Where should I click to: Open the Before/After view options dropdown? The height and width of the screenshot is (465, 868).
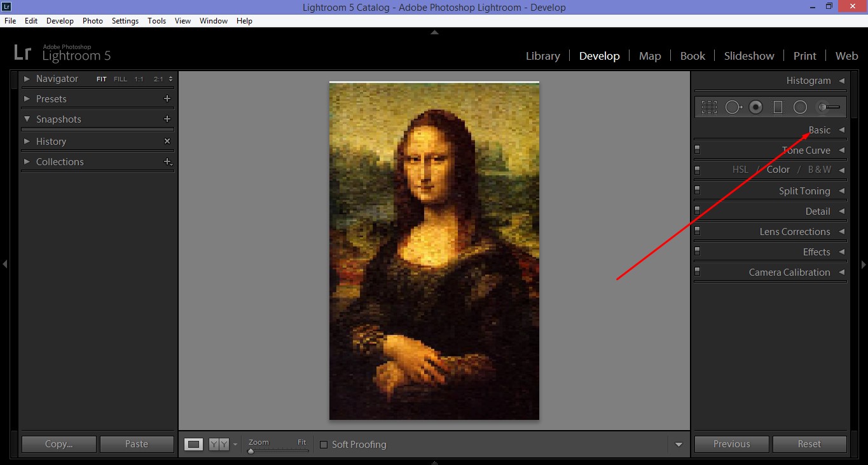point(235,445)
